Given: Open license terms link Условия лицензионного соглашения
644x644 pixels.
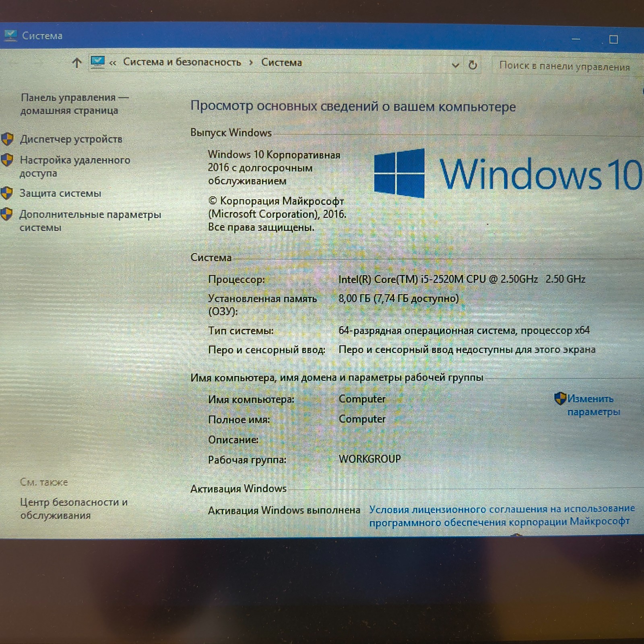Looking at the screenshot, I should click(x=502, y=515).
